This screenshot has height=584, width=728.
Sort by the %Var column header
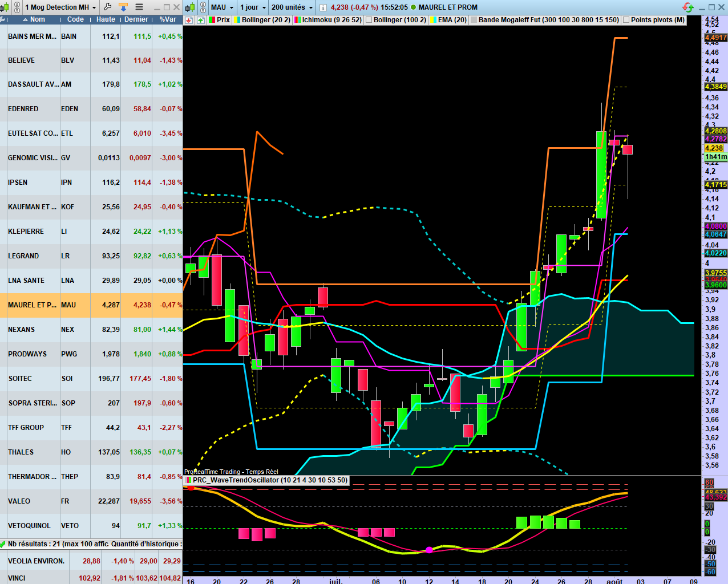click(x=168, y=19)
